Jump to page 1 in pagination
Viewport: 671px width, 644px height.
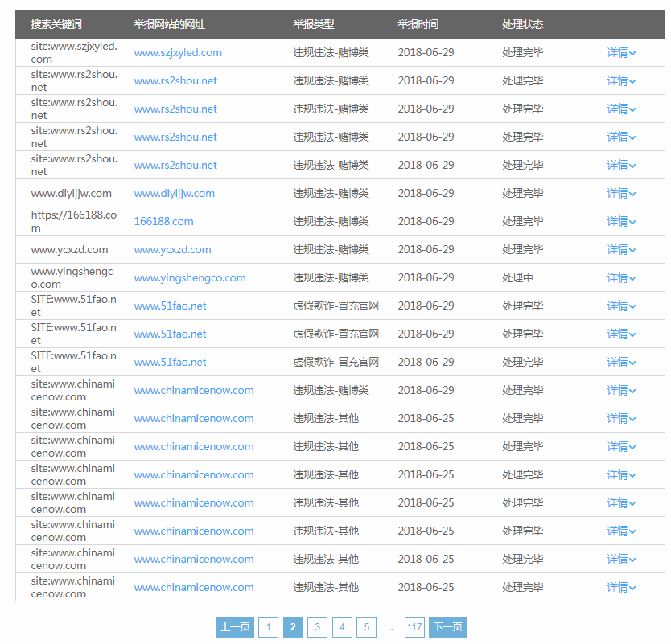tap(268, 627)
